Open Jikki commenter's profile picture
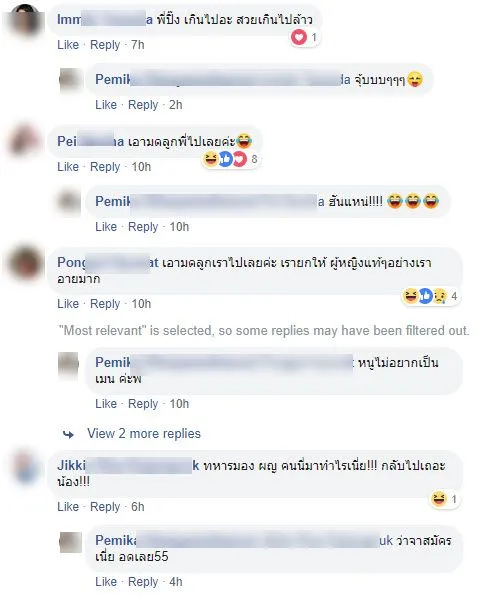Viewport: 494px width, 601px height. point(25,466)
